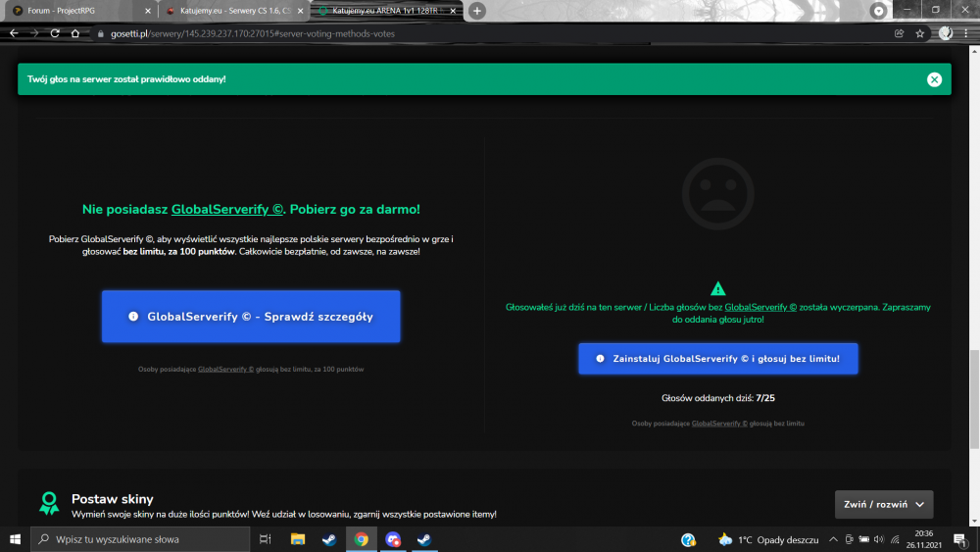980x552 pixels.
Task: Open GlobalServerify Sprawdź szczegóły button
Action: (x=251, y=317)
